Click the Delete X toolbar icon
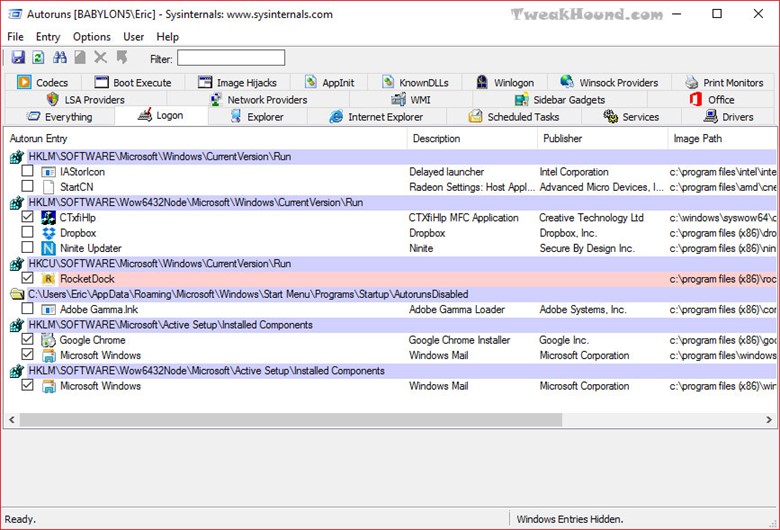The width and height of the screenshot is (780, 530). 100,57
